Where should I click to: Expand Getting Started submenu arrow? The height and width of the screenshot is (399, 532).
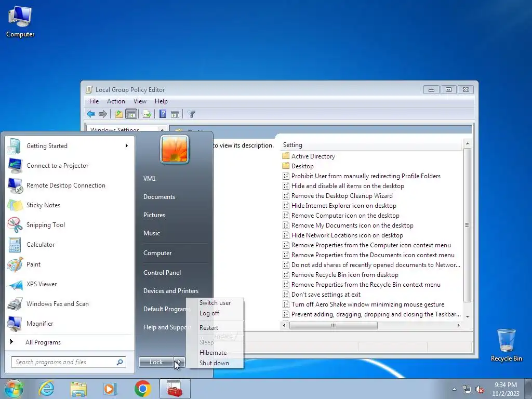127,146
